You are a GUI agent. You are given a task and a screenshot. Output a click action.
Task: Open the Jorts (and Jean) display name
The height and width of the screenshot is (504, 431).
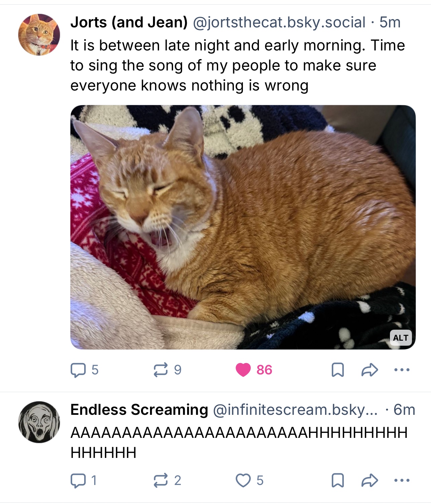[129, 23]
